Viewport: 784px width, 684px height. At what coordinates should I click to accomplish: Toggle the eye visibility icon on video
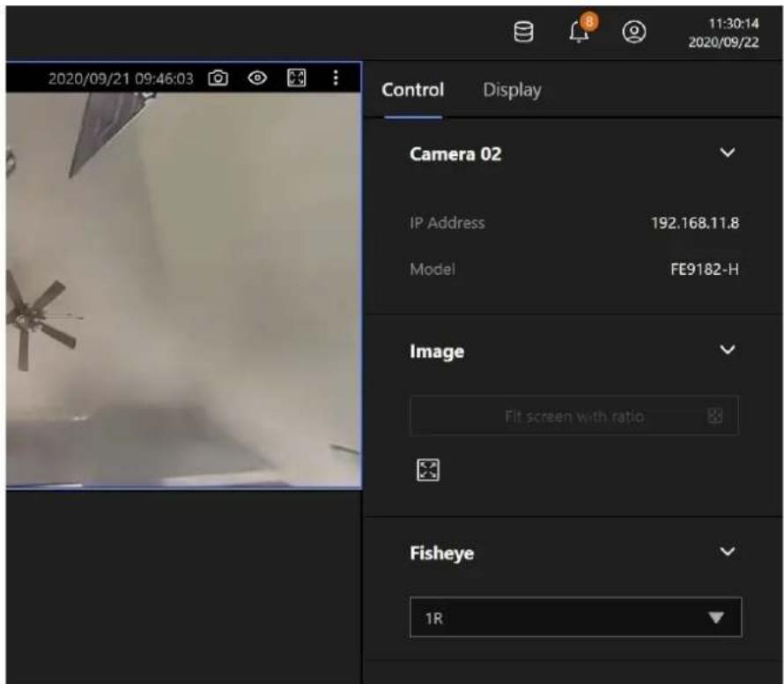[x=257, y=78]
